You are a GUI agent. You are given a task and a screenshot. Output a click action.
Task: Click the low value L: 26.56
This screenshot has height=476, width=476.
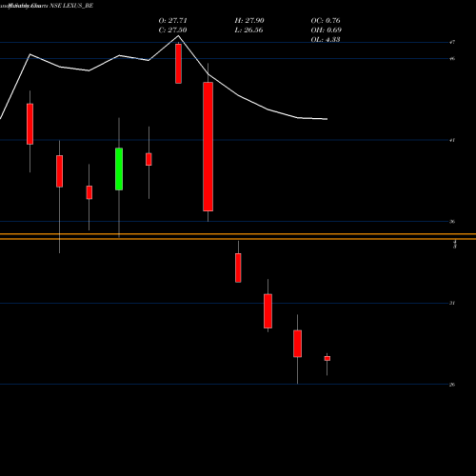click(248, 30)
